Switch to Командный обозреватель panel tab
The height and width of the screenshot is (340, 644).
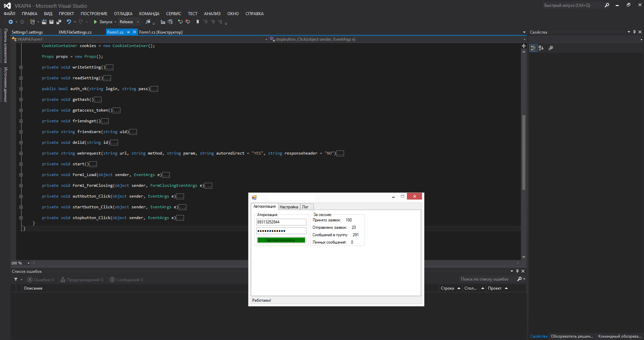pos(619,336)
